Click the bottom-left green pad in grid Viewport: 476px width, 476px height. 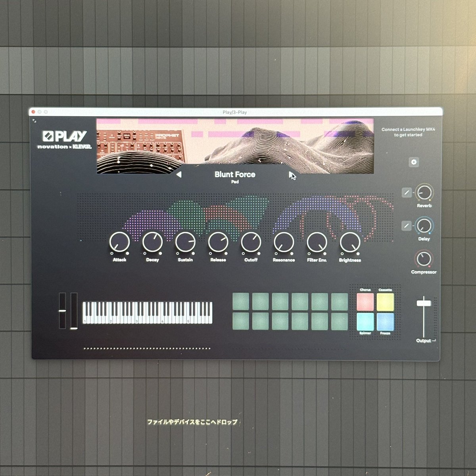(241, 321)
